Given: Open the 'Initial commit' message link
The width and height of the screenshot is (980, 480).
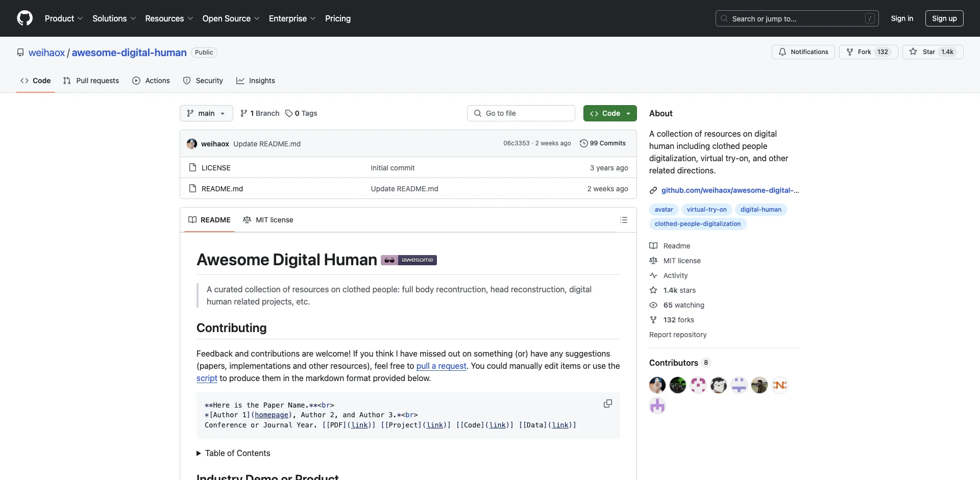Looking at the screenshot, I should tap(393, 168).
